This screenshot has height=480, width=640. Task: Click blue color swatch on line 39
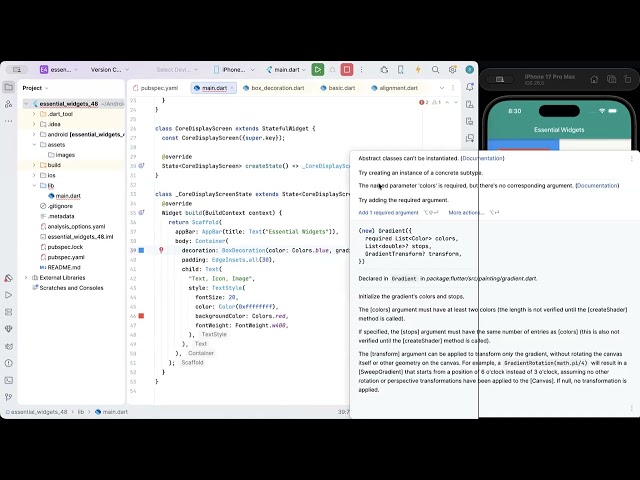point(141,250)
